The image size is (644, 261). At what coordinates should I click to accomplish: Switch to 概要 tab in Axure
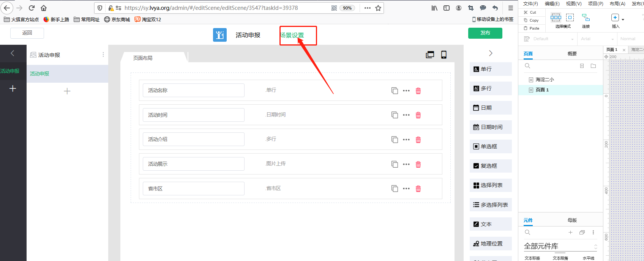click(x=572, y=54)
